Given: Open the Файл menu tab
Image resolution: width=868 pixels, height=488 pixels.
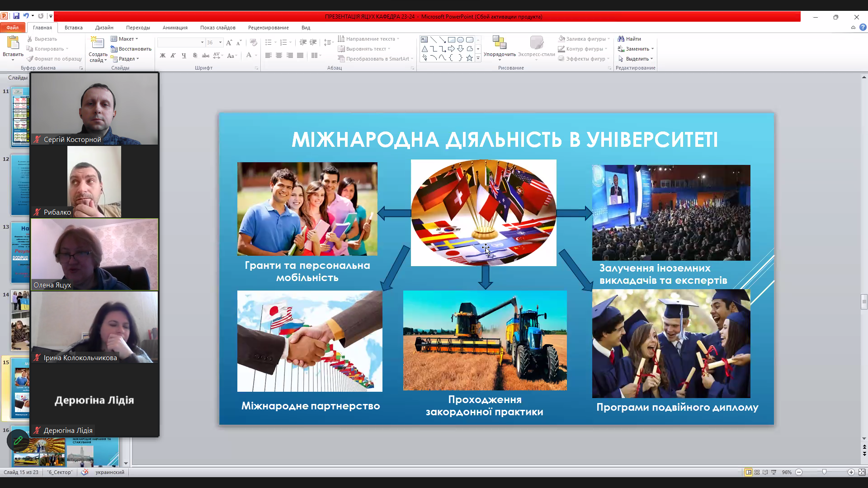Looking at the screenshot, I should 12,28.
